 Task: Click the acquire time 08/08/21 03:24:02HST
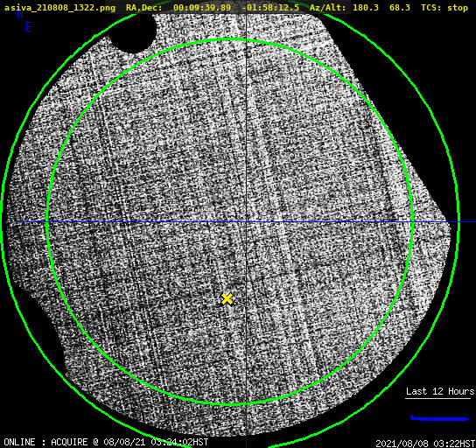pyautogui.click(x=156, y=442)
